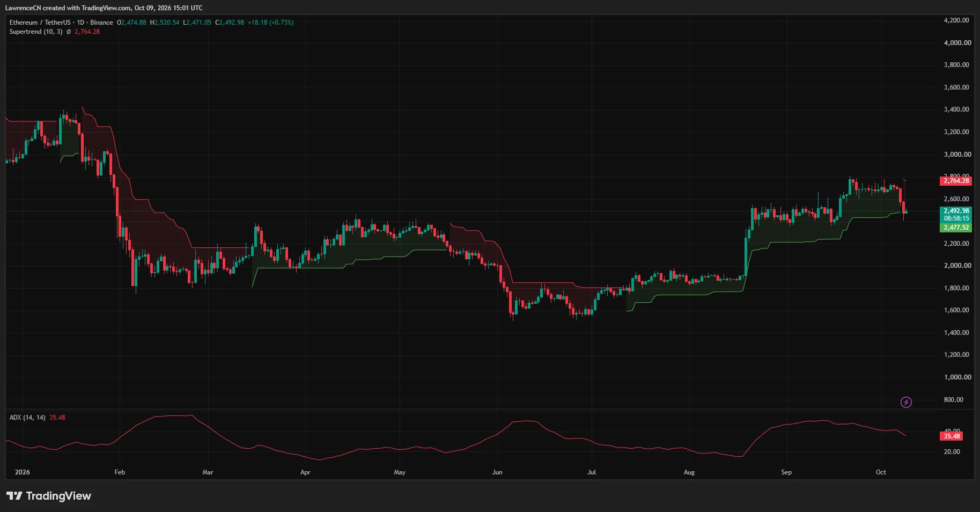The width and height of the screenshot is (980, 512).
Task: Click the 3,000.00 price axis value
Action: [x=957, y=154]
